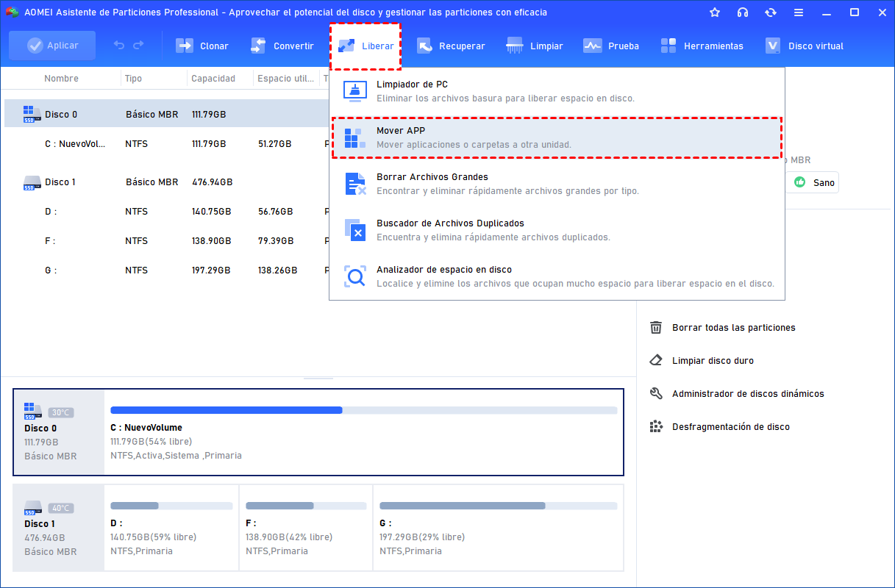Click the bookmark star icon in title bar
The image size is (895, 588).
click(x=715, y=12)
